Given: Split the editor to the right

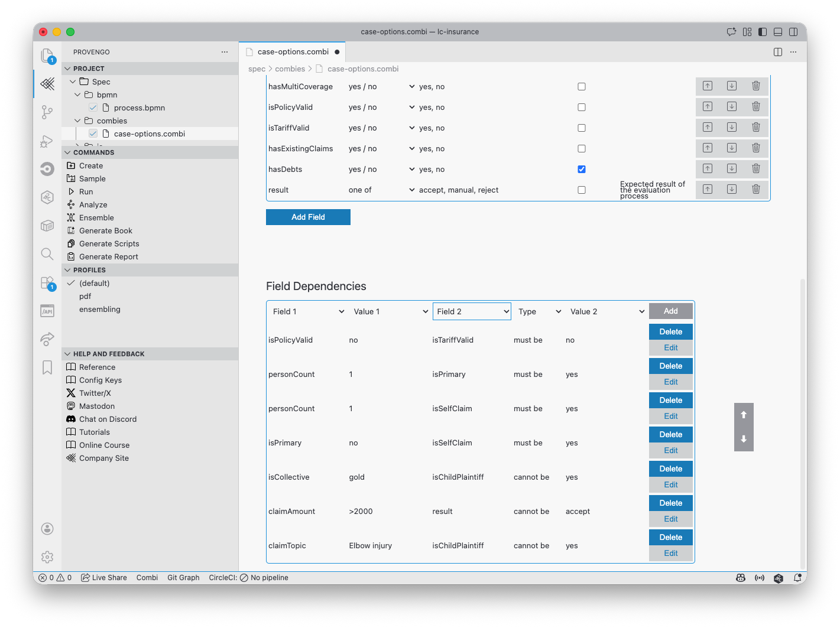Looking at the screenshot, I should pos(778,52).
